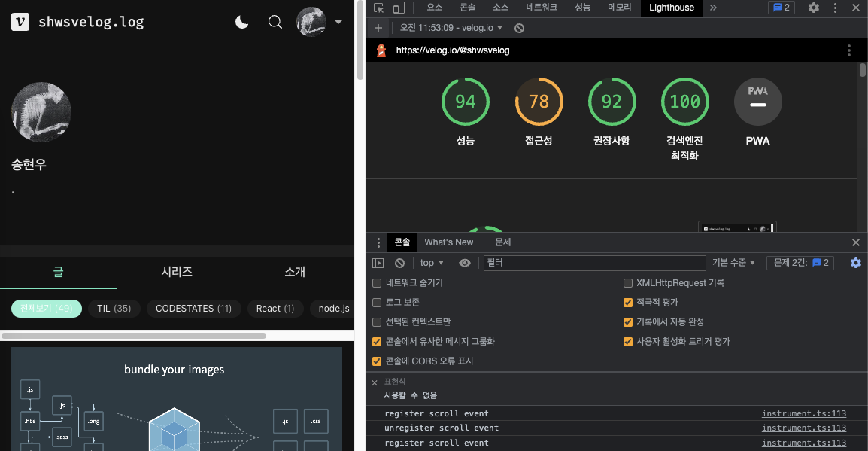Filter posts by TIL (35) tag
The height and width of the screenshot is (451, 868).
pos(114,309)
